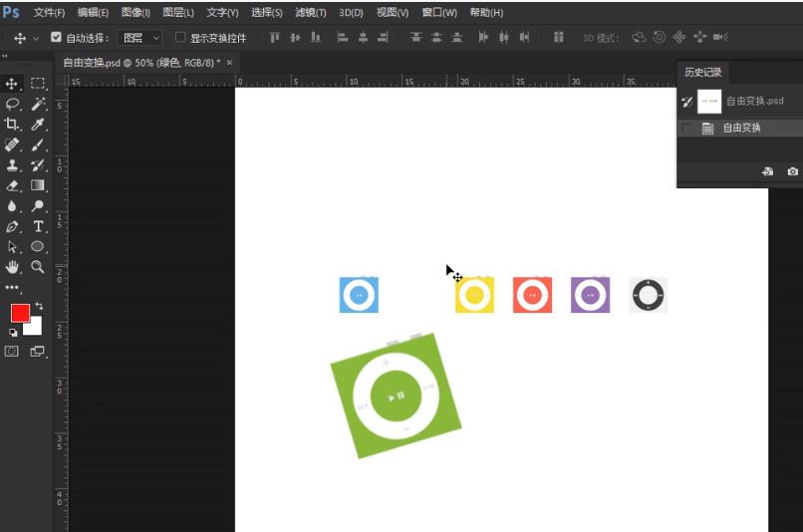Click Align left edges icon
Image resolution: width=803 pixels, height=532 pixels.
342,38
